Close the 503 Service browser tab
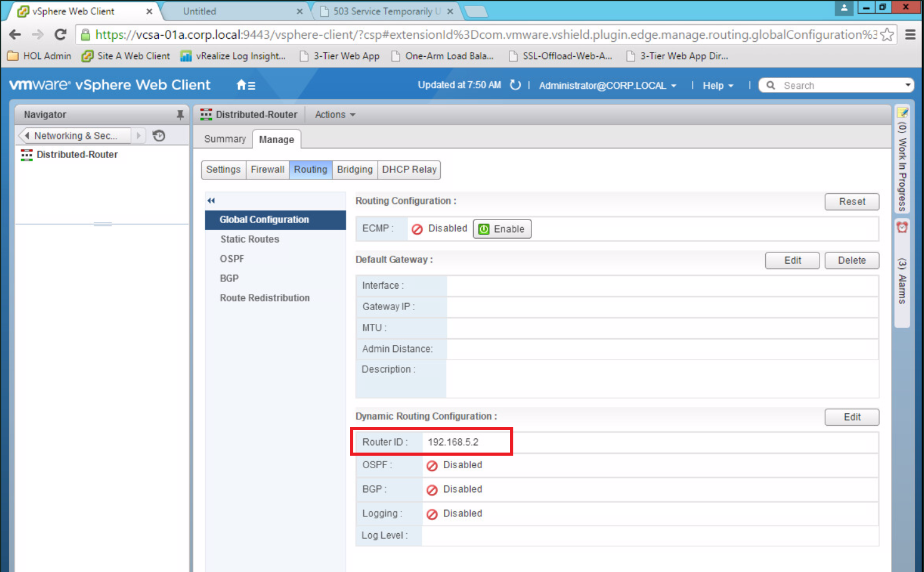 point(450,11)
